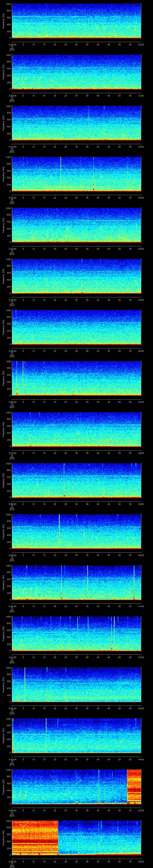The image size is (153, 868).
Task: Click the 45:00 end time label
Action: (141, 810)
